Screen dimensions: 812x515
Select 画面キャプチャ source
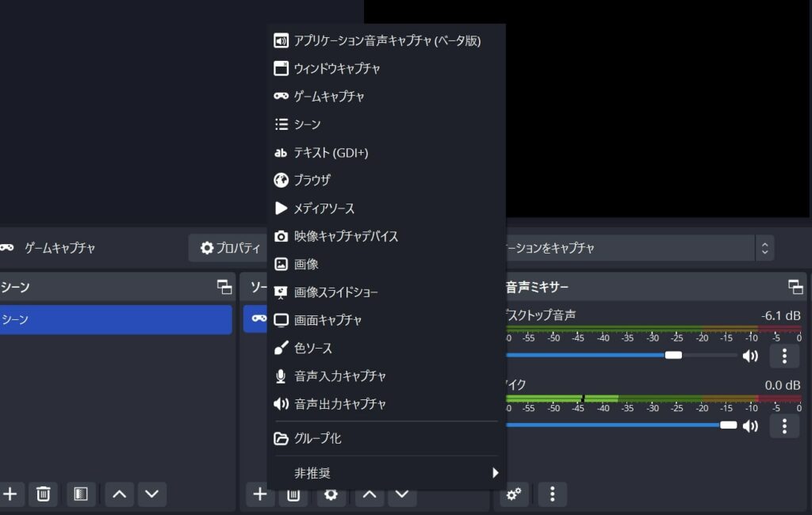[386, 320]
